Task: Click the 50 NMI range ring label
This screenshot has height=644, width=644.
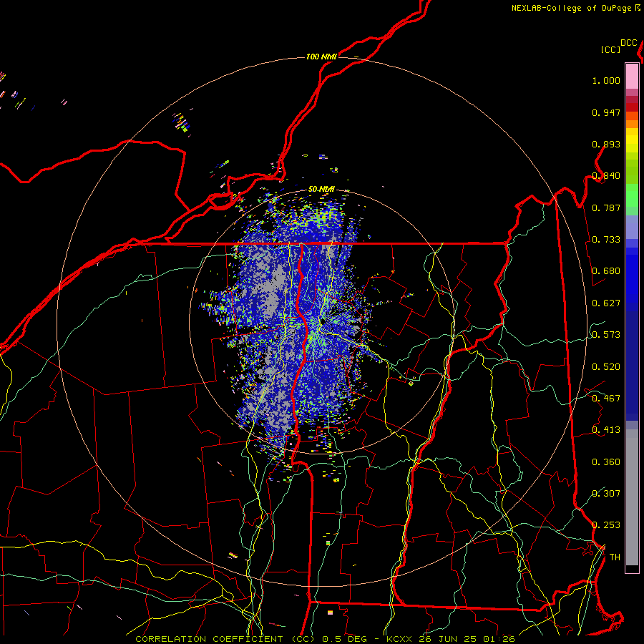Action: 321,189
